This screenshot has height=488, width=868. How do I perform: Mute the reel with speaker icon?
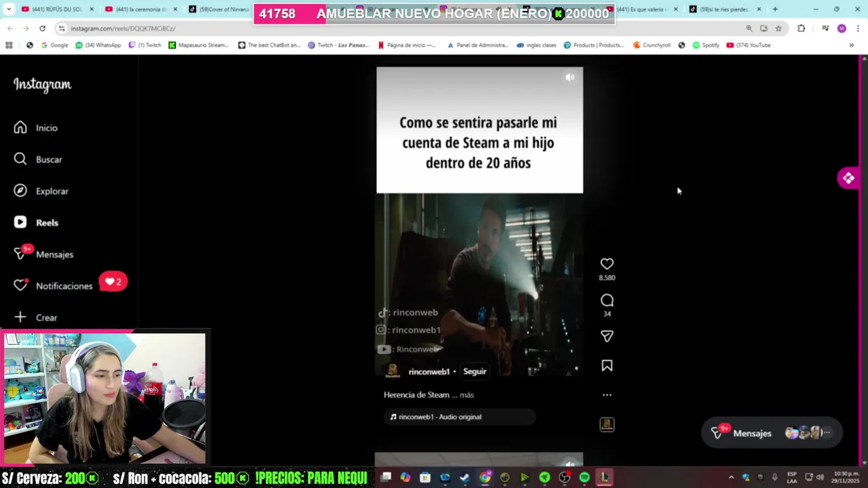click(570, 77)
